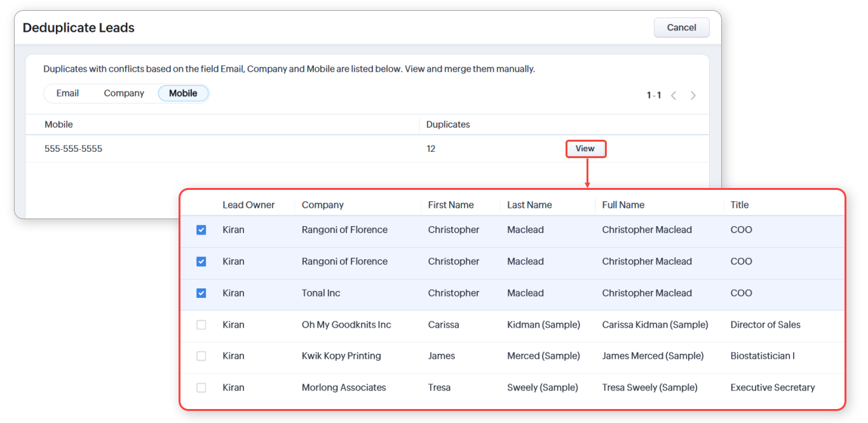Deselect the second Rangoni of Florence checkbox
The width and height of the screenshot is (868, 423).
click(201, 261)
